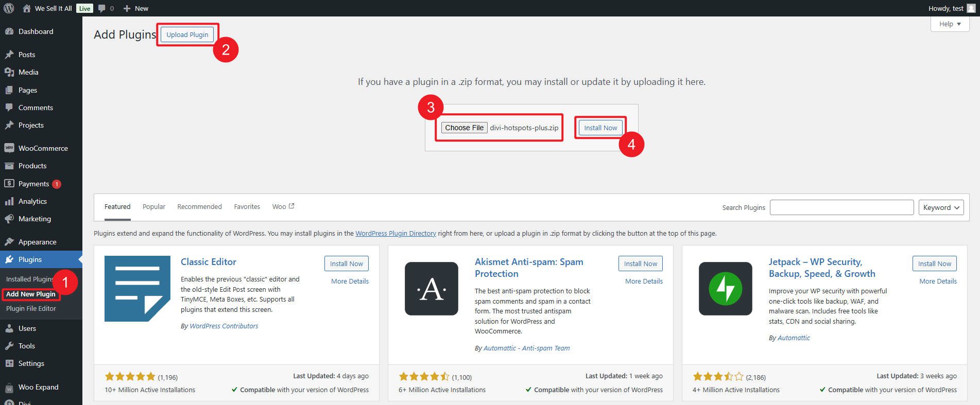
Task: Click the WordPress logo icon in admin bar
Action: pyautogui.click(x=9, y=8)
